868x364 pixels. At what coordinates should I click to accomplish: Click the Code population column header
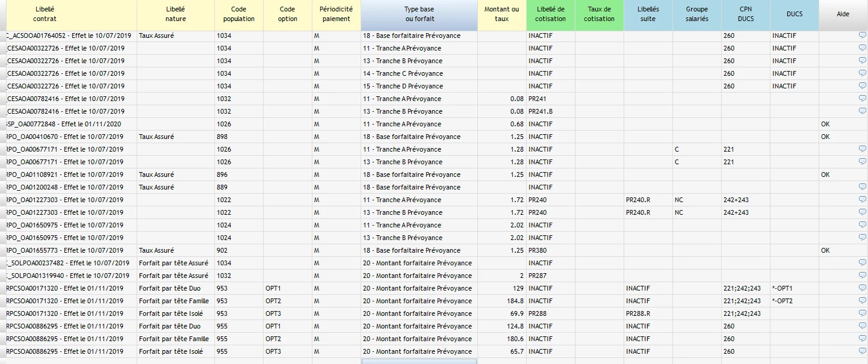point(239,15)
